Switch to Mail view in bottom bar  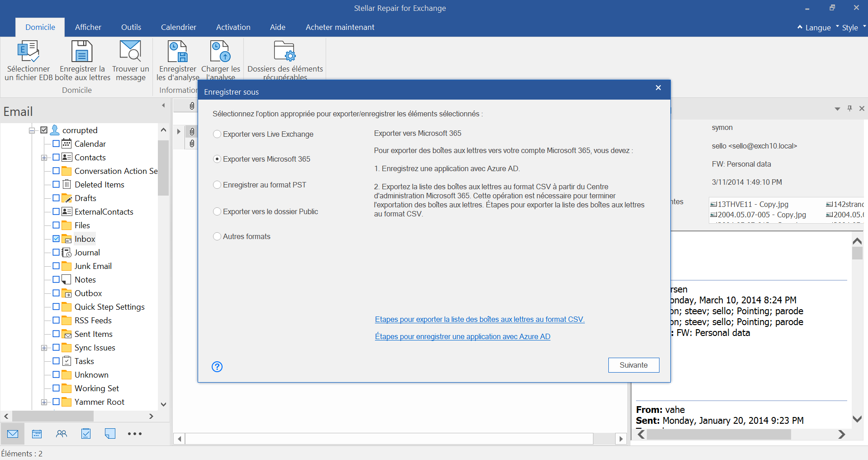[13, 434]
